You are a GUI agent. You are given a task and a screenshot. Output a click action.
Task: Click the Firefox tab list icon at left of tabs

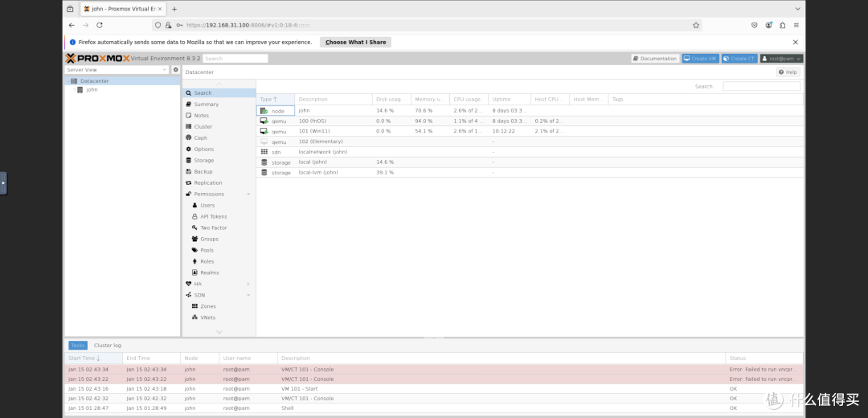(x=70, y=9)
